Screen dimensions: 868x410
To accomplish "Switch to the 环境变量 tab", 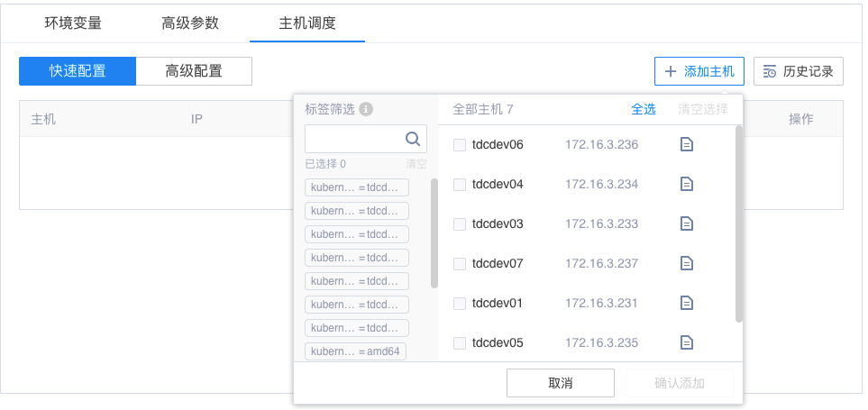I will click(x=73, y=23).
